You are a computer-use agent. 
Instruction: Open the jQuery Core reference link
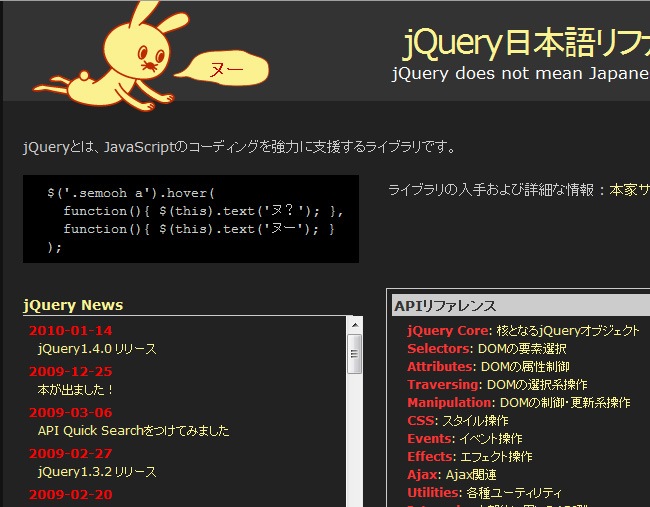pyautogui.click(x=449, y=331)
